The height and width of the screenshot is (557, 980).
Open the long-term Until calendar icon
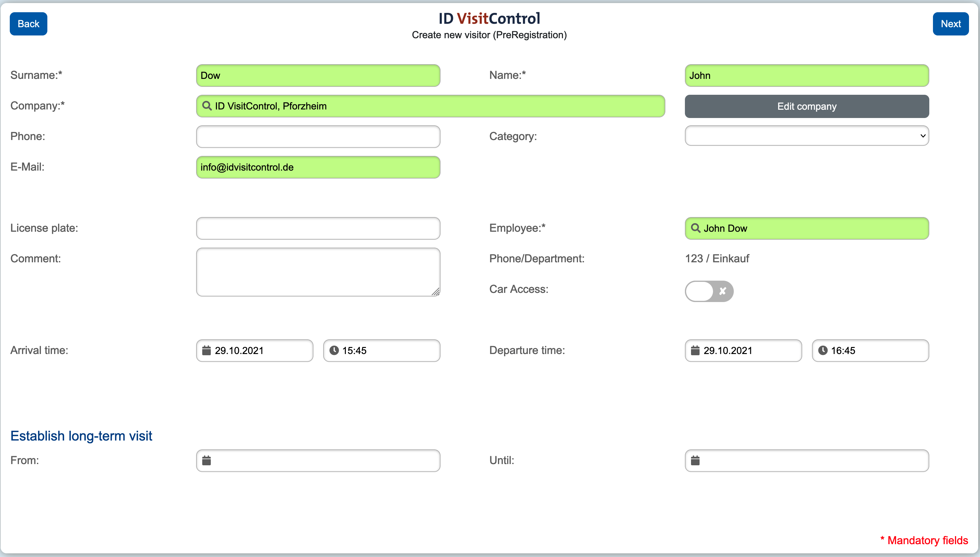pos(695,460)
